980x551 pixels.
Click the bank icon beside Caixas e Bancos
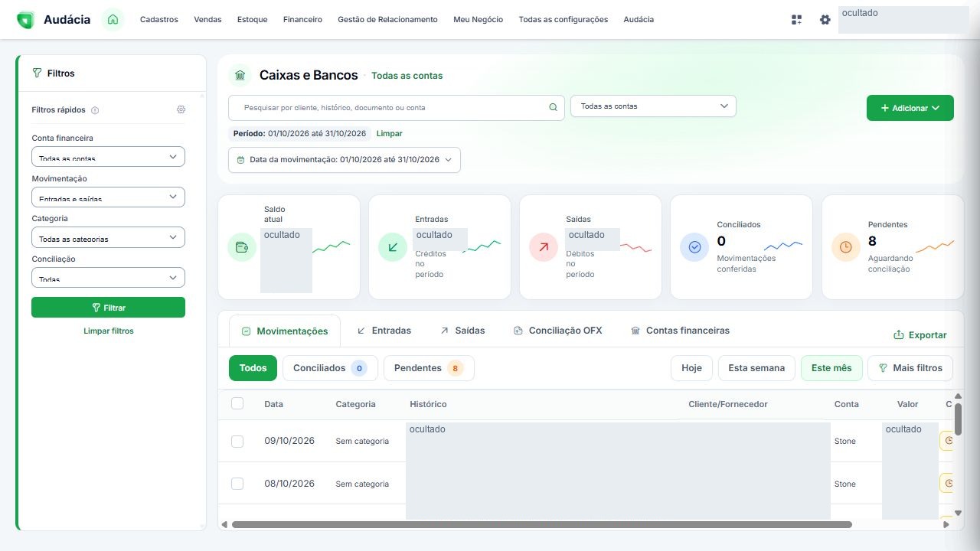(240, 75)
